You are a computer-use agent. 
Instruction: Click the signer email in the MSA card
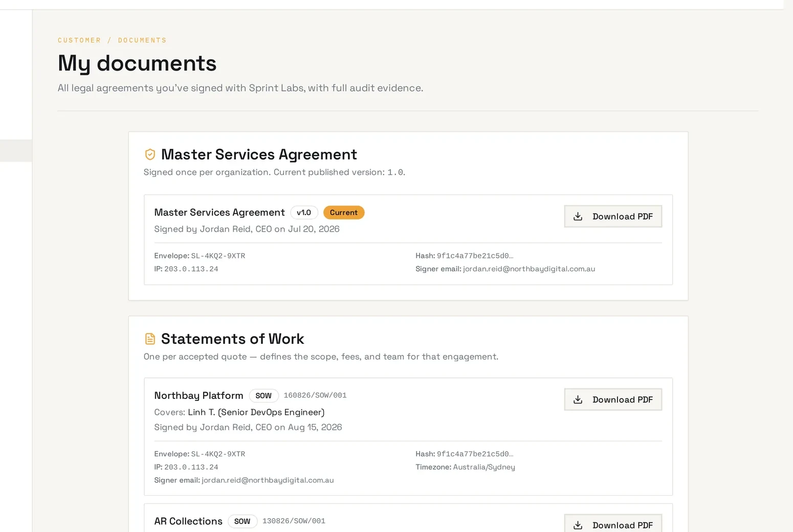tap(529, 269)
